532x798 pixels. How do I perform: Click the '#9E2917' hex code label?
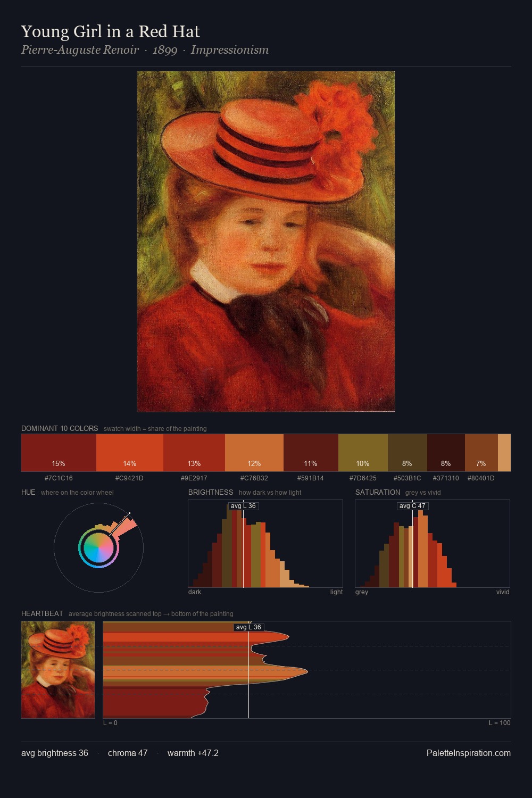click(x=194, y=478)
